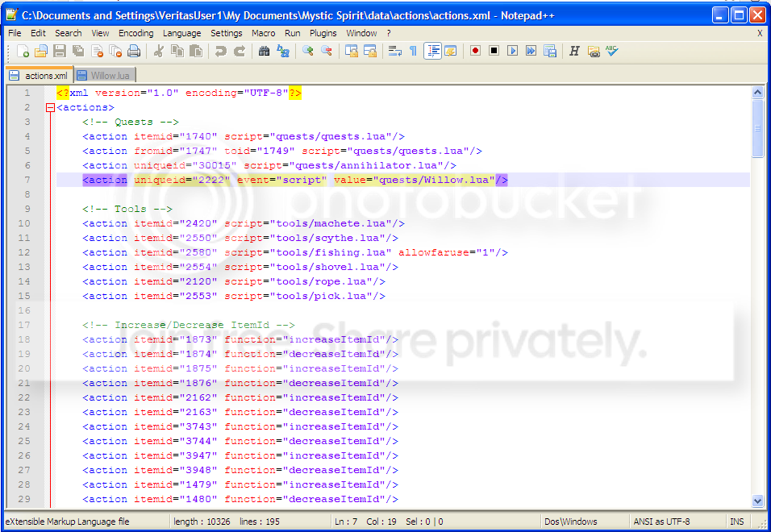Click the Cut scissors icon
The image size is (771, 532).
pyautogui.click(x=158, y=51)
